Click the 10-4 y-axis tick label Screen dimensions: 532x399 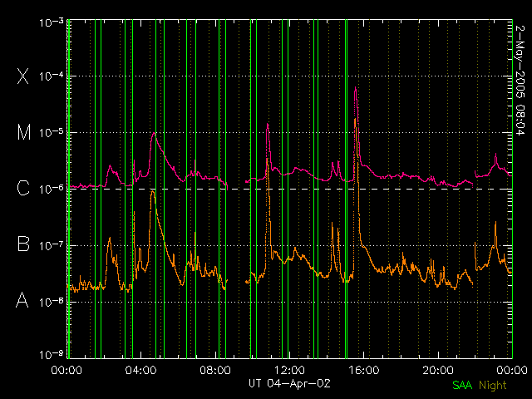click(x=52, y=76)
